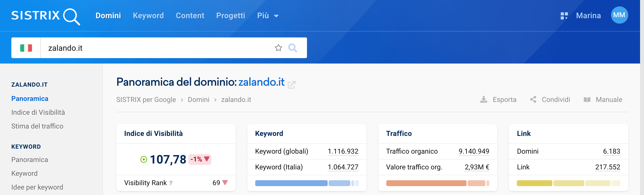The height and width of the screenshot is (195, 644).
Task: Click Traffico organico value 9.140.949
Action: 474,151
